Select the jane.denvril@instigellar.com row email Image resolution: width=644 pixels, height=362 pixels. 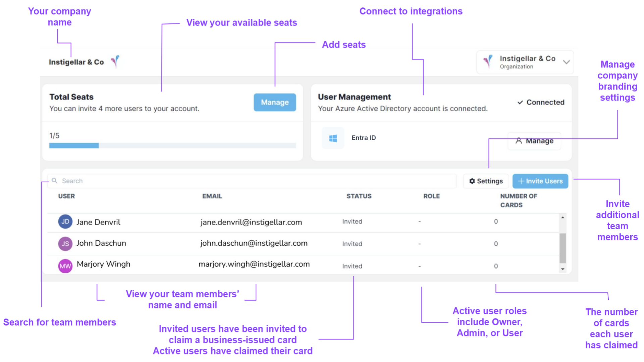tap(251, 222)
